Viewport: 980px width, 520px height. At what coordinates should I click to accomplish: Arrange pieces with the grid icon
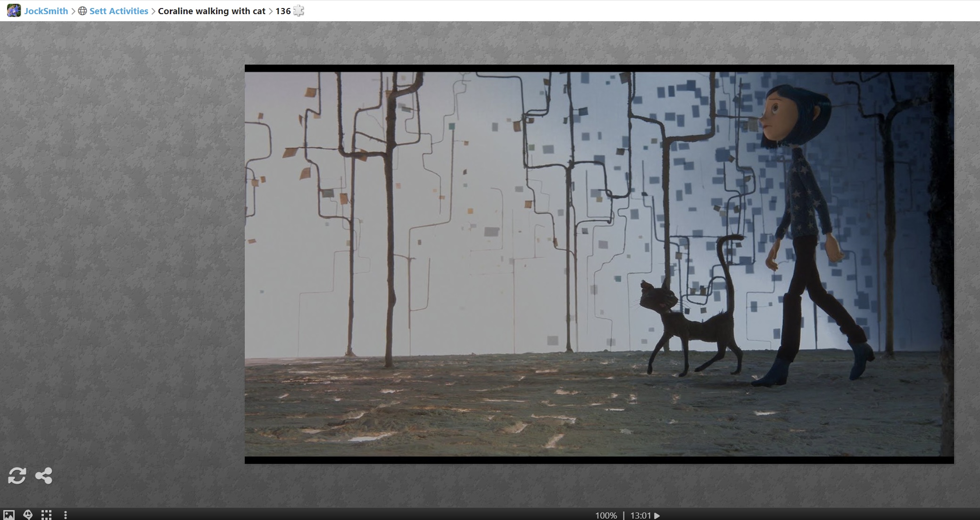click(46, 515)
